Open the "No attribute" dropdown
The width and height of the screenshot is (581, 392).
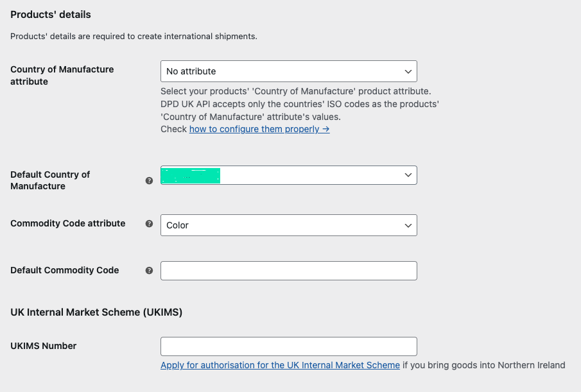288,71
